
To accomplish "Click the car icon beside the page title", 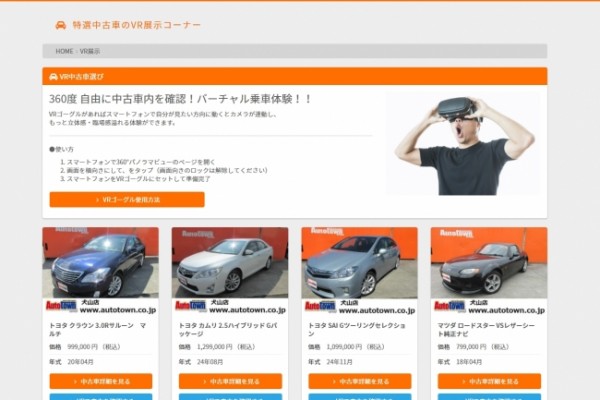I will (60, 25).
